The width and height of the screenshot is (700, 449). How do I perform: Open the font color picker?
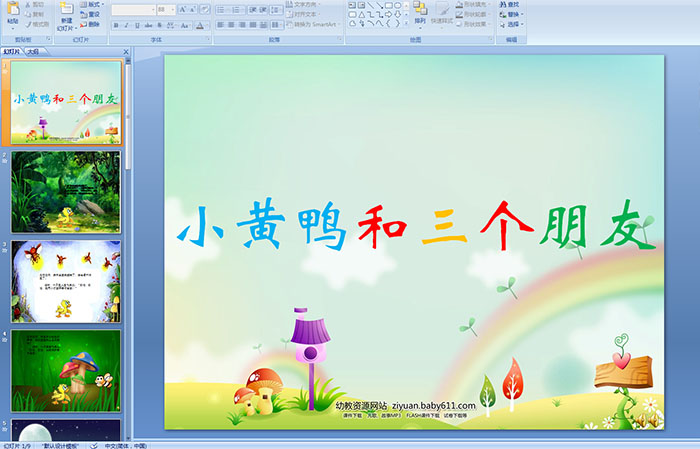tap(200, 25)
